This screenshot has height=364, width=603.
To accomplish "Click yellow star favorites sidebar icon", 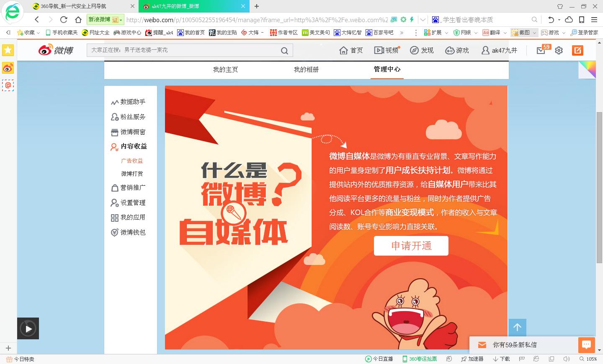I will tap(8, 50).
